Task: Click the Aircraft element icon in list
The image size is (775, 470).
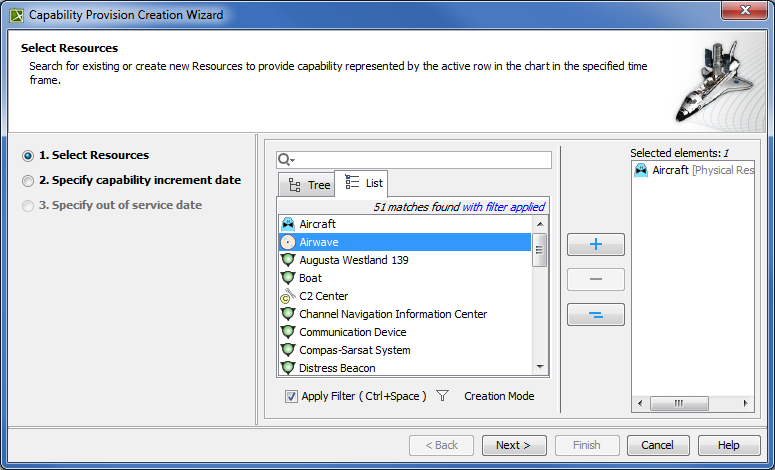Action: pos(288,224)
